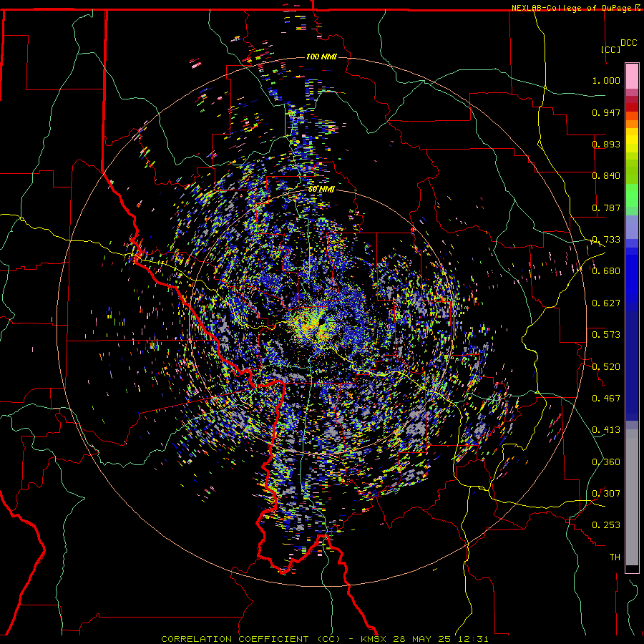
Task: Click the DCC product label above the color scale
Action: tap(628, 43)
